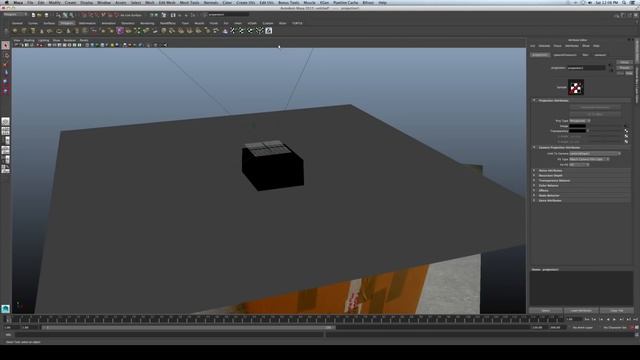Open the Create UVs menu
This screenshot has height=360, width=640.
point(245,2)
